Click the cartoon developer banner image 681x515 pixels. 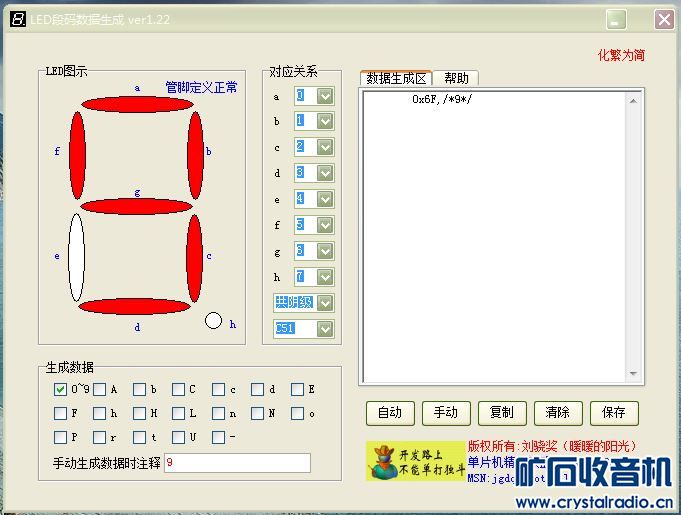[x=416, y=461]
